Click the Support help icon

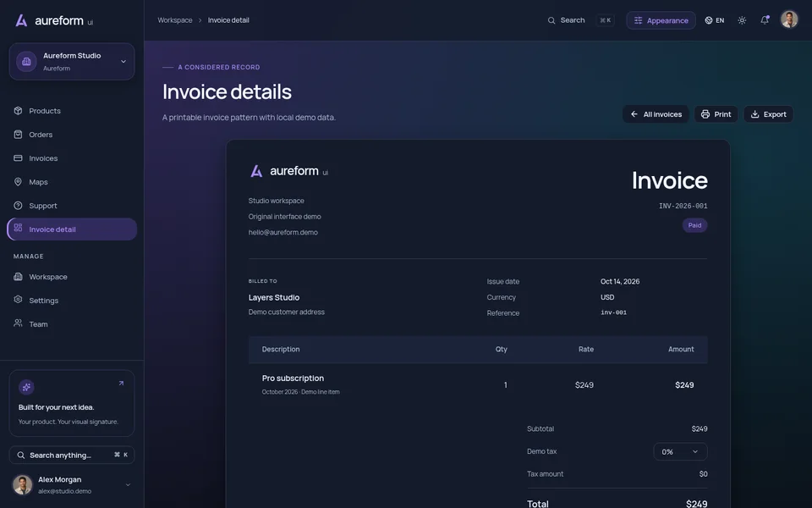point(18,205)
